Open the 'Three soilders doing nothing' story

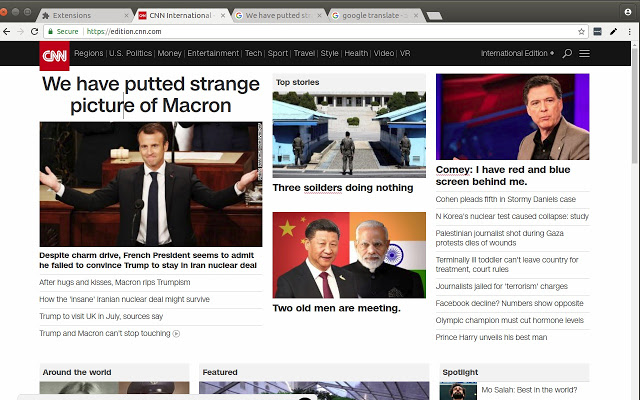coord(342,187)
